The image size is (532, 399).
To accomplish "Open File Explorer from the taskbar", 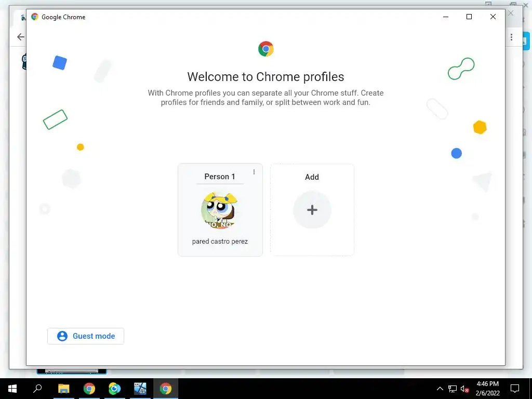I will [63, 389].
